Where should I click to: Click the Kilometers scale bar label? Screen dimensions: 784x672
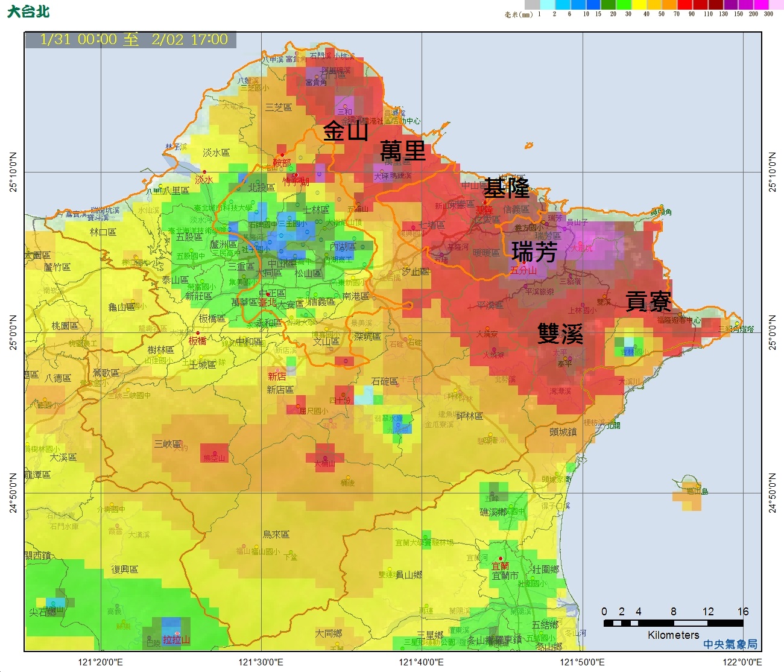[x=673, y=635]
